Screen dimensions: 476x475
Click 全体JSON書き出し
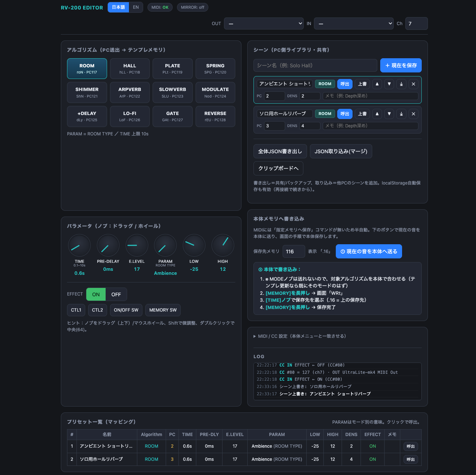280,151
